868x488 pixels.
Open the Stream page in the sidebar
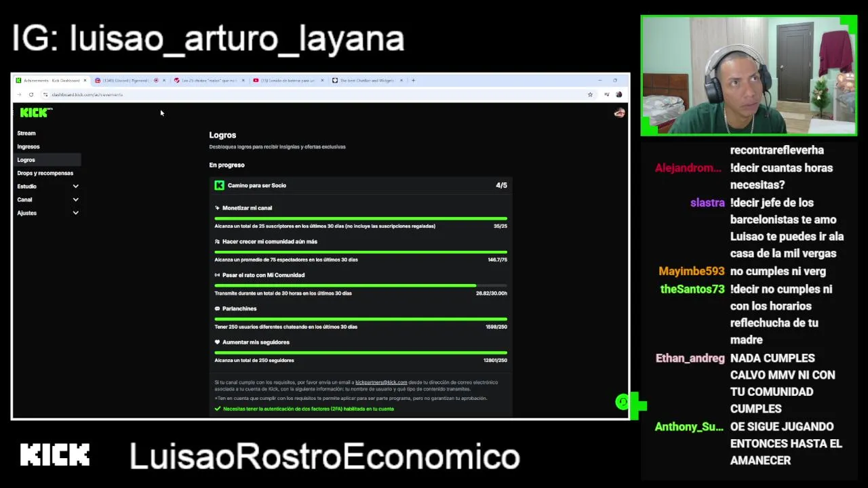point(26,134)
